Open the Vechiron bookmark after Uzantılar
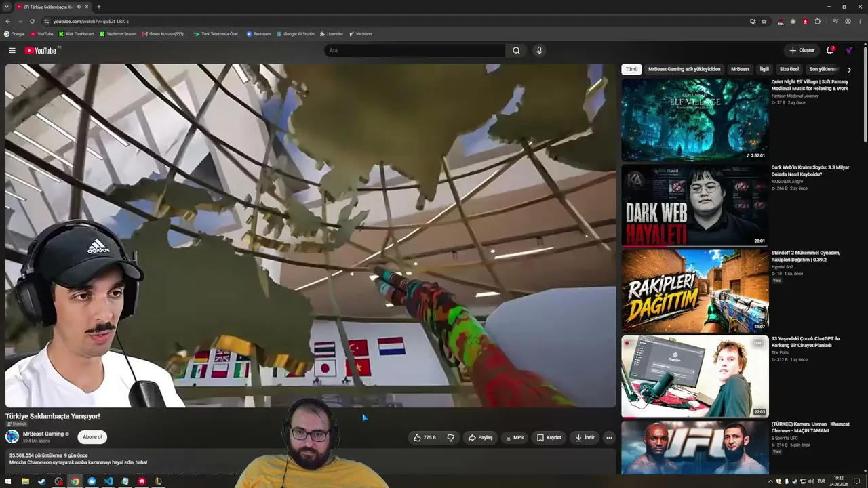868x488 pixels. click(360, 34)
